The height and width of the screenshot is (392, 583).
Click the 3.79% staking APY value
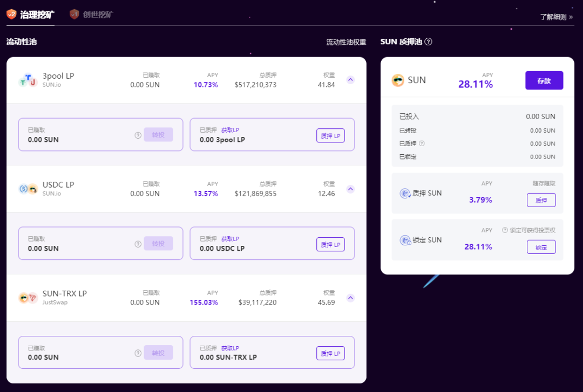pos(480,200)
